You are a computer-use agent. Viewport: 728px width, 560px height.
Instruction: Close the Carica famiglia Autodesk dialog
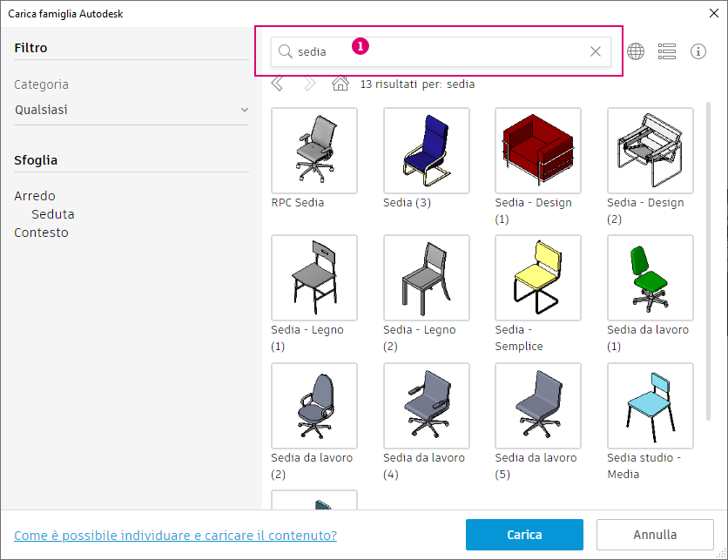[714, 13]
